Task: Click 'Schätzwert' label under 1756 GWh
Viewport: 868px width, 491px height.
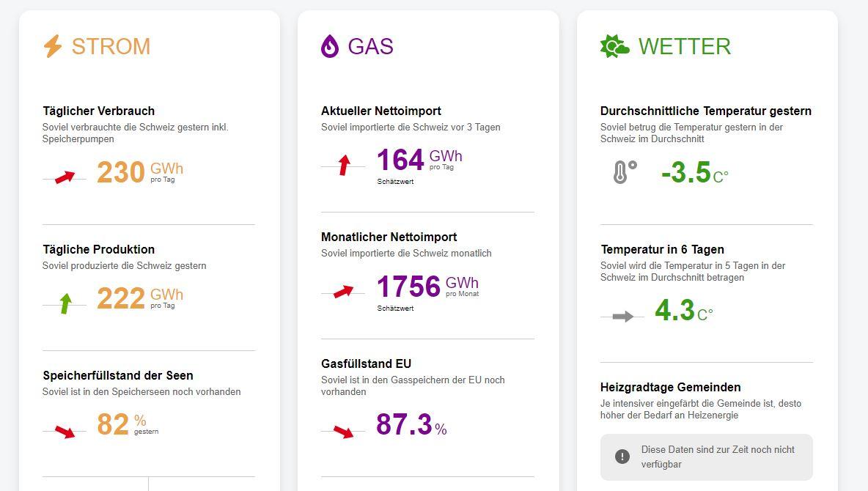Action: coord(395,309)
